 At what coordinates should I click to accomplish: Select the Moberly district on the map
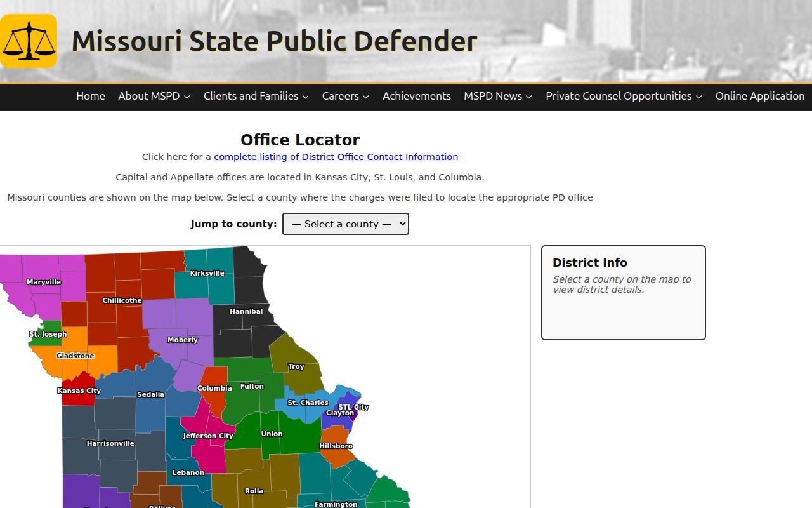(183, 340)
